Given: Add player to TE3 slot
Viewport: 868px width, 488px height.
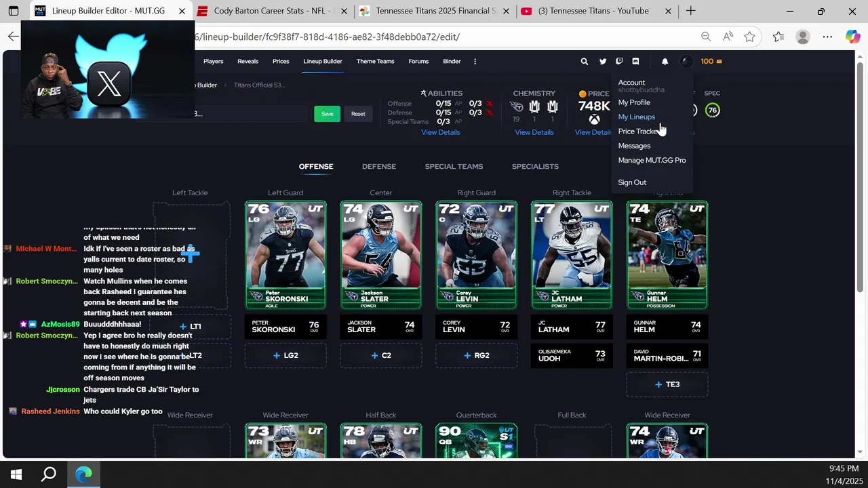Looking at the screenshot, I should point(667,384).
